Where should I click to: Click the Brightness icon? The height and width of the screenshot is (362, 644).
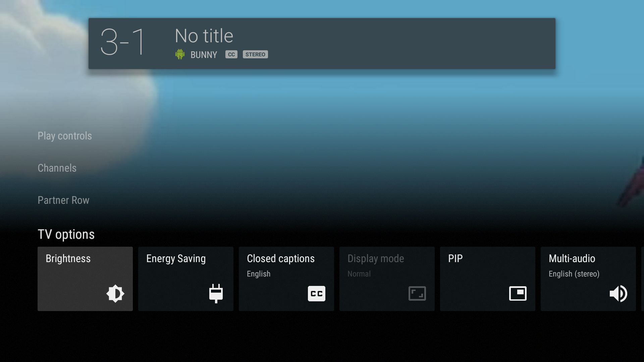click(x=115, y=294)
